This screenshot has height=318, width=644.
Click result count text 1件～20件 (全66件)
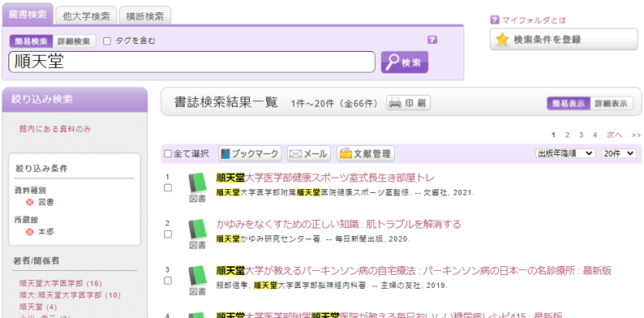pos(334,104)
